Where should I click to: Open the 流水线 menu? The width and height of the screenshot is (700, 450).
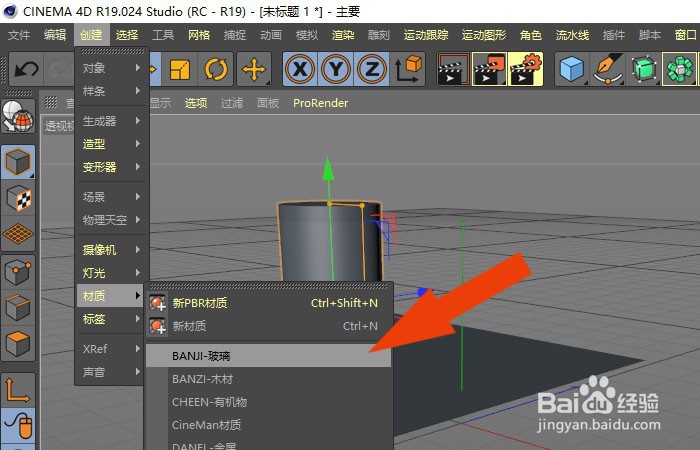pyautogui.click(x=572, y=35)
